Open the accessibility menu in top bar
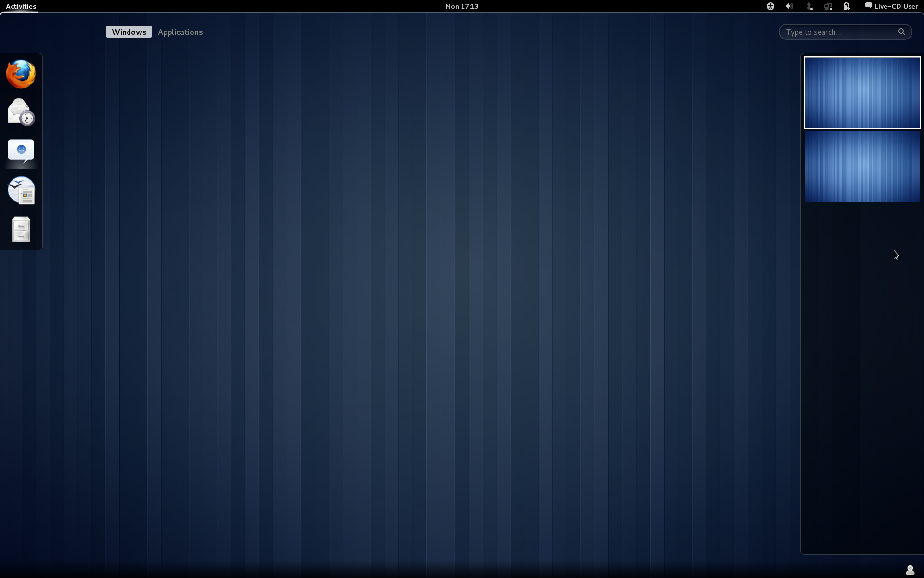The height and width of the screenshot is (578, 924). [770, 6]
